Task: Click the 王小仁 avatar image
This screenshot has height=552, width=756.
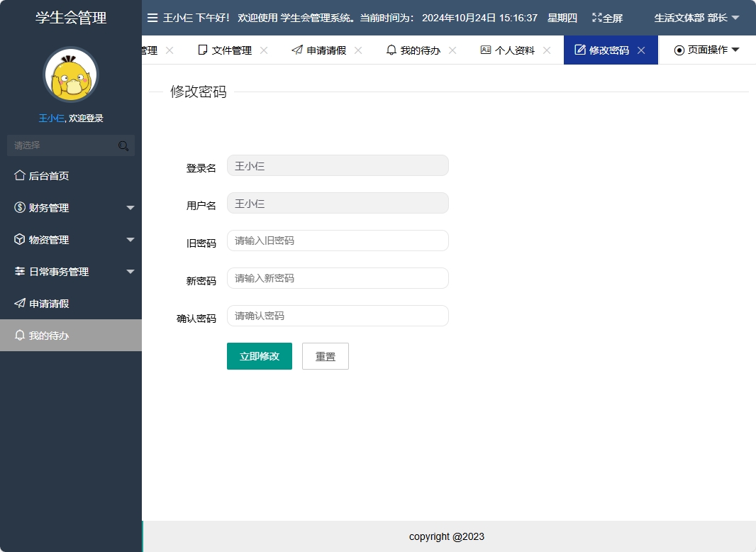Action: click(70, 74)
